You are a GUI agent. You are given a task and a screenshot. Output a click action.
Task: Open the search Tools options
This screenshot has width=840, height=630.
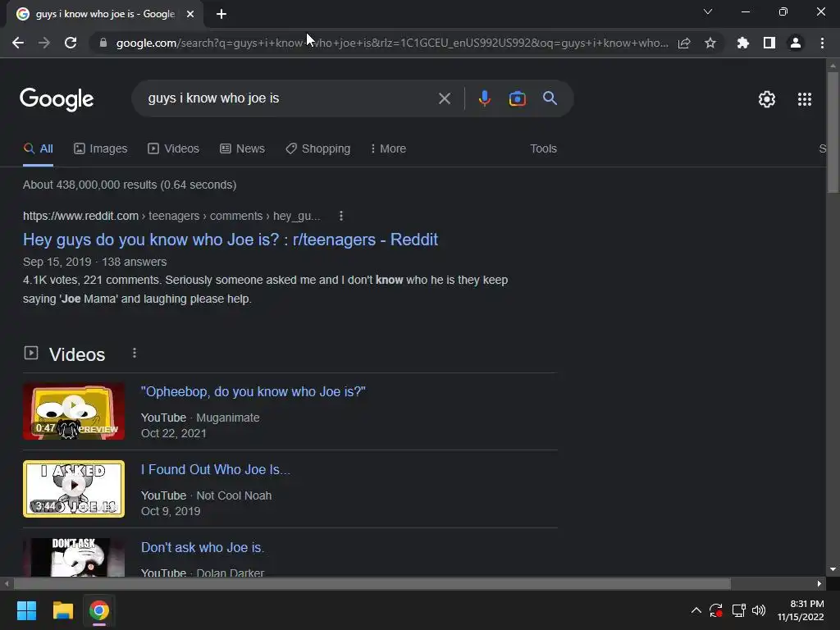pos(543,149)
